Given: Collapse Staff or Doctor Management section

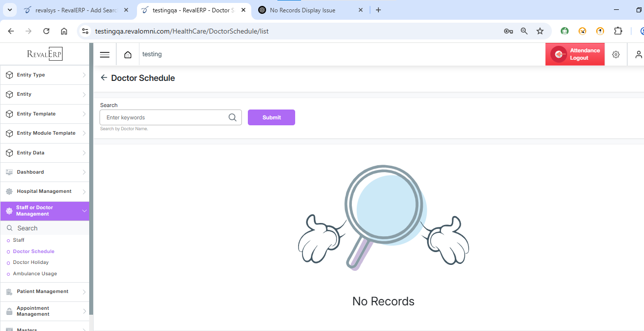Looking at the screenshot, I should coord(44,211).
